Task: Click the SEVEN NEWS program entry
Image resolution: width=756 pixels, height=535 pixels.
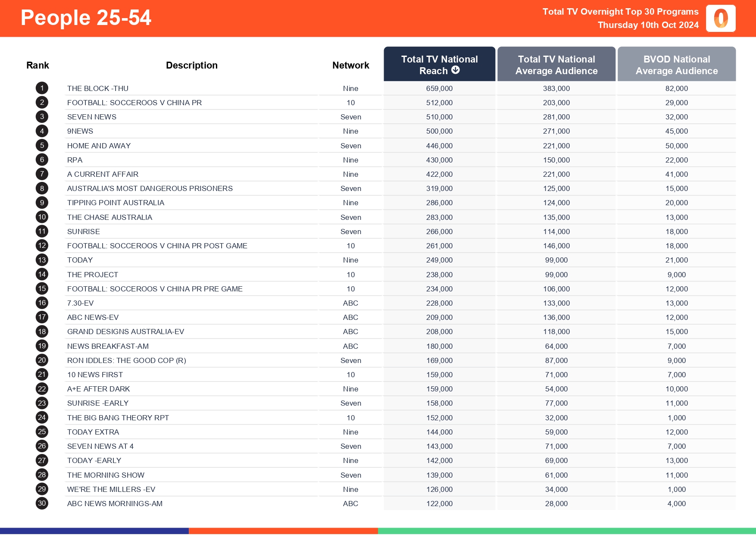Action: coord(91,116)
